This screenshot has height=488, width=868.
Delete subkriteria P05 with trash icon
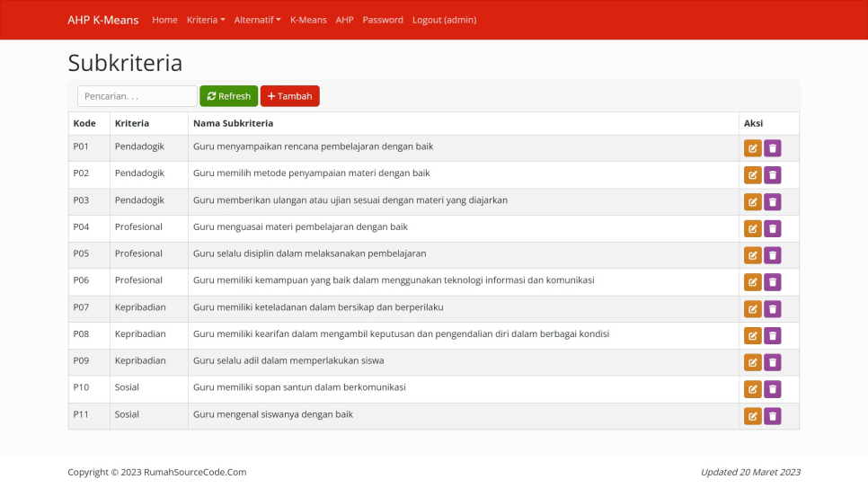[x=772, y=255]
